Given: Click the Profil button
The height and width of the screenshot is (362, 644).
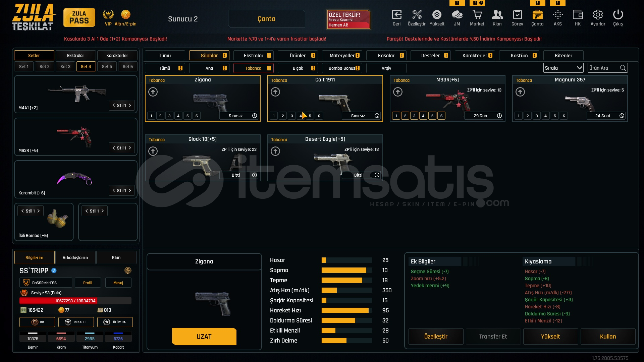Looking at the screenshot, I should [x=88, y=283].
